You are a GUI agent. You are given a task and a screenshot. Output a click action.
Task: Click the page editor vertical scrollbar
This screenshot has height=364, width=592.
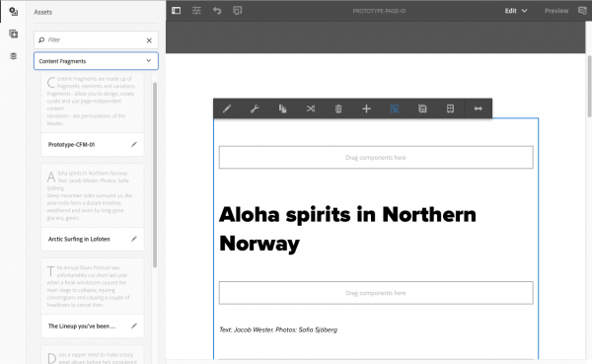tap(589, 86)
